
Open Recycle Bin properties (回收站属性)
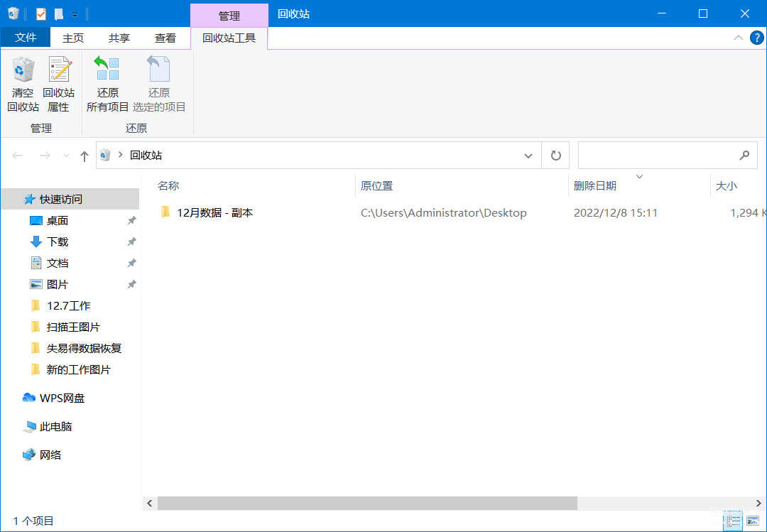[59, 85]
